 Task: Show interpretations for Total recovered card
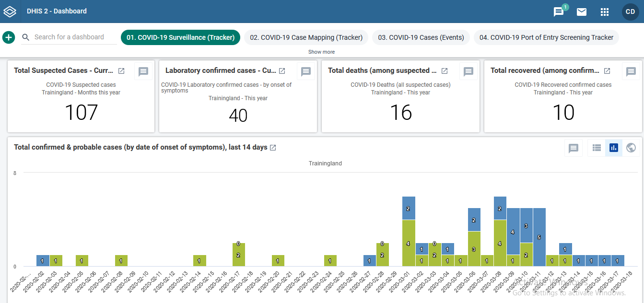631,71
